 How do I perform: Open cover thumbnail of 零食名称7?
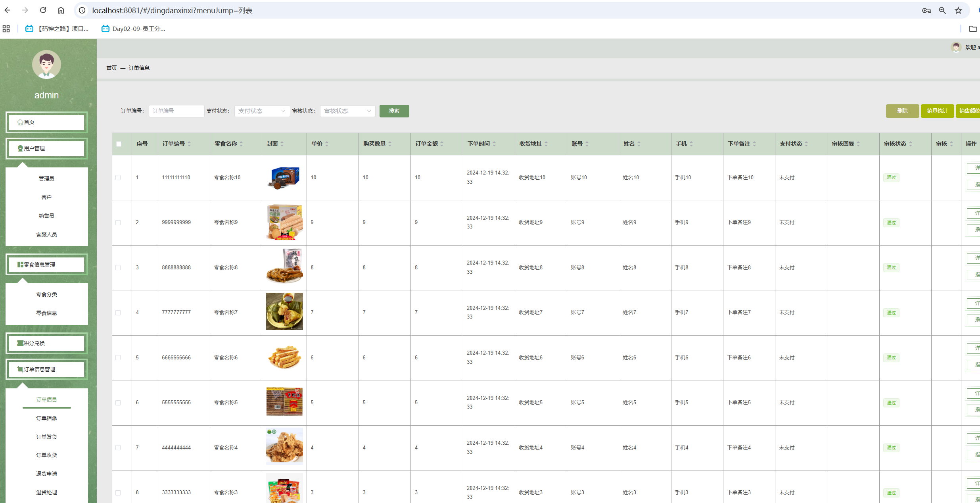pyautogui.click(x=284, y=311)
